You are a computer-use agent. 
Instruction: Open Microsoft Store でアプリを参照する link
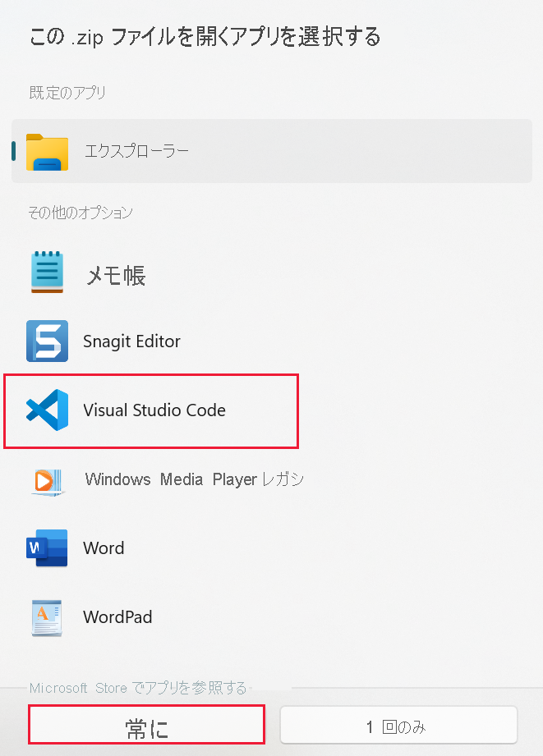point(138,688)
